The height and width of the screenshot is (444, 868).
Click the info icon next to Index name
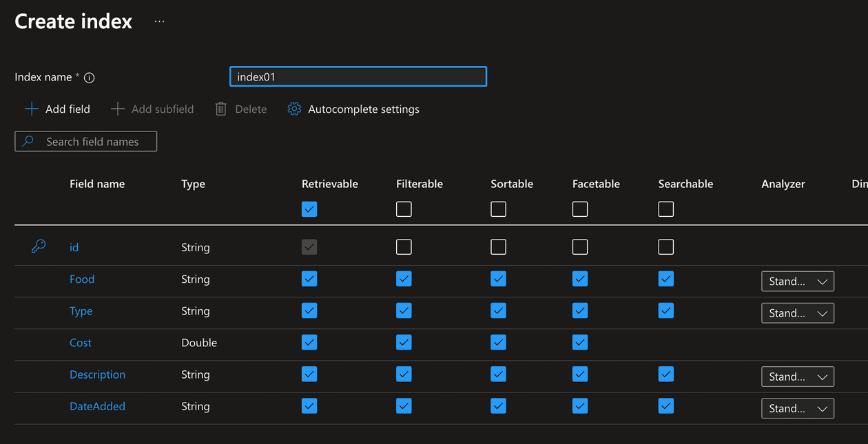click(x=89, y=77)
